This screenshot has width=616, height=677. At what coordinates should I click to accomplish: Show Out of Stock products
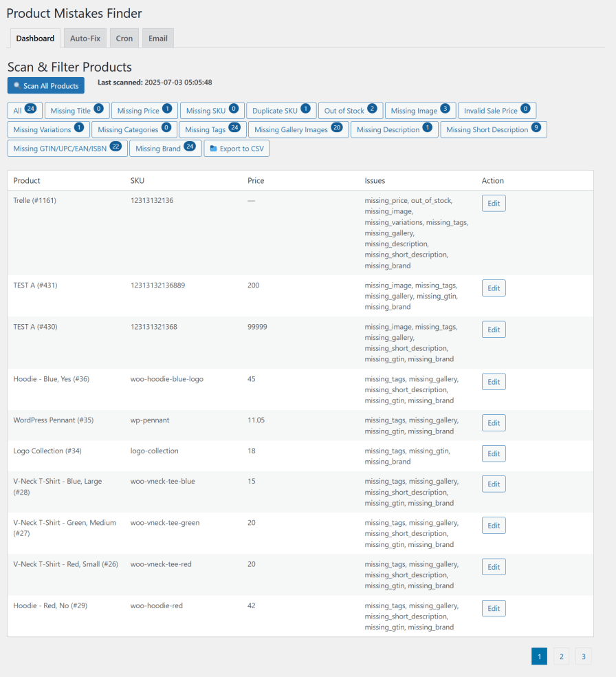coord(351,111)
